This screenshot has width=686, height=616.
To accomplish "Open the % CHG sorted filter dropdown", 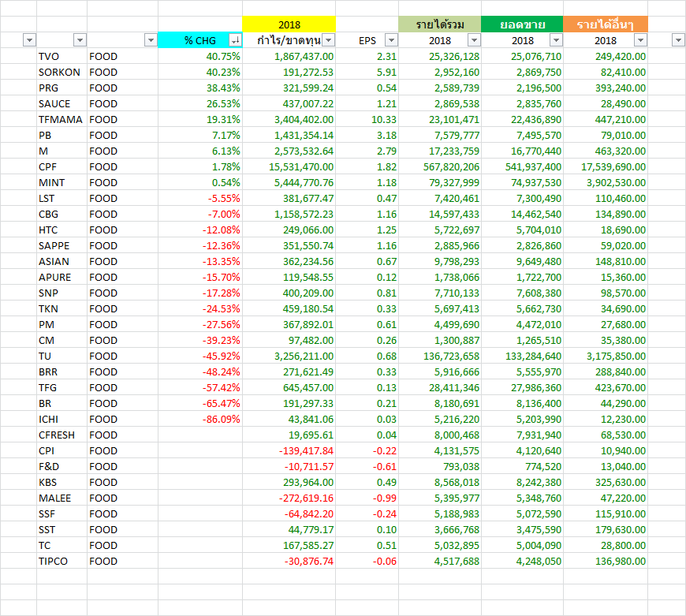I will 236,40.
